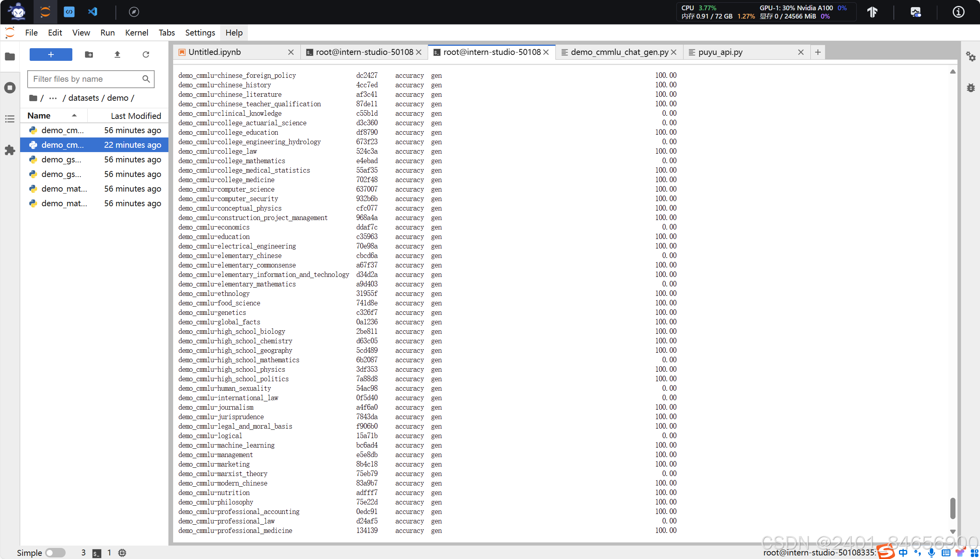This screenshot has width=980, height=559.
Task: Navigate to datasets folder in breadcrumb
Action: [83, 98]
